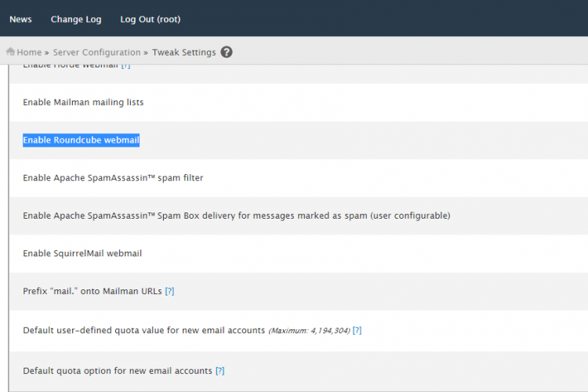Click Enable Apache SpamAssassin spam filter label
Viewport: 588px width, 392px height.
coord(113,178)
